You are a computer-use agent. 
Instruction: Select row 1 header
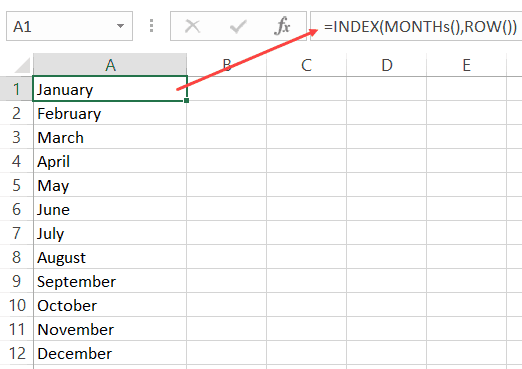click(16, 89)
